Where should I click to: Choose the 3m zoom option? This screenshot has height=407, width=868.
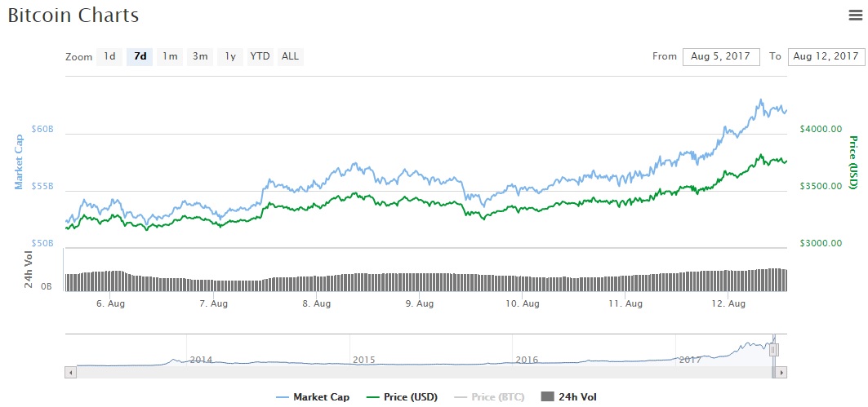[x=200, y=56]
